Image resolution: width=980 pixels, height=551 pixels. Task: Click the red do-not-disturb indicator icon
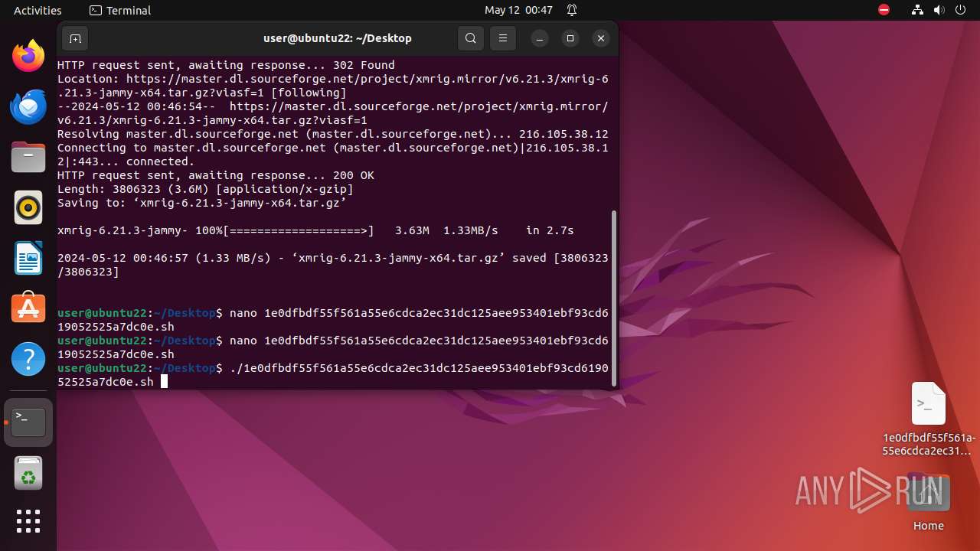click(884, 10)
